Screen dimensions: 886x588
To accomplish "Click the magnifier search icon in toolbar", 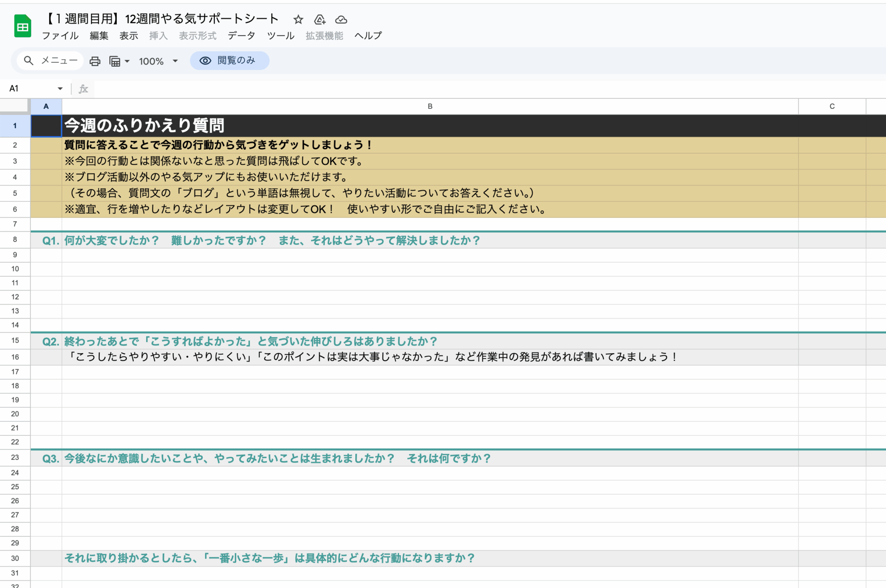I will click(29, 61).
